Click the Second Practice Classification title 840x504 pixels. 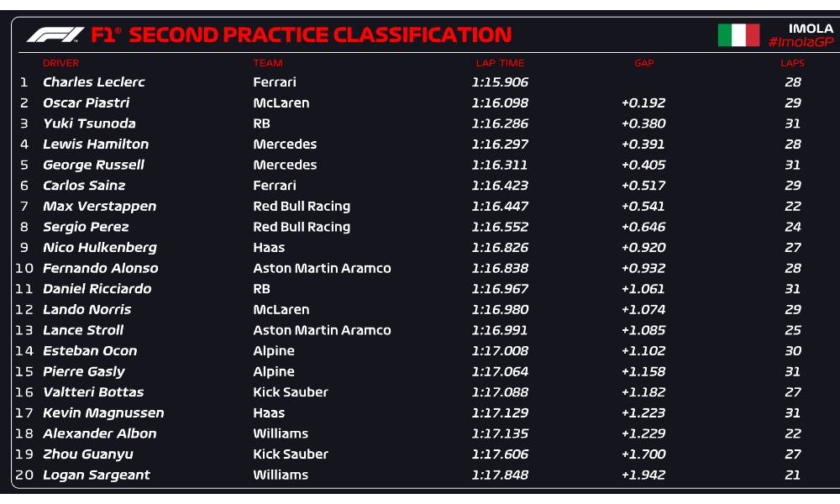320,35
